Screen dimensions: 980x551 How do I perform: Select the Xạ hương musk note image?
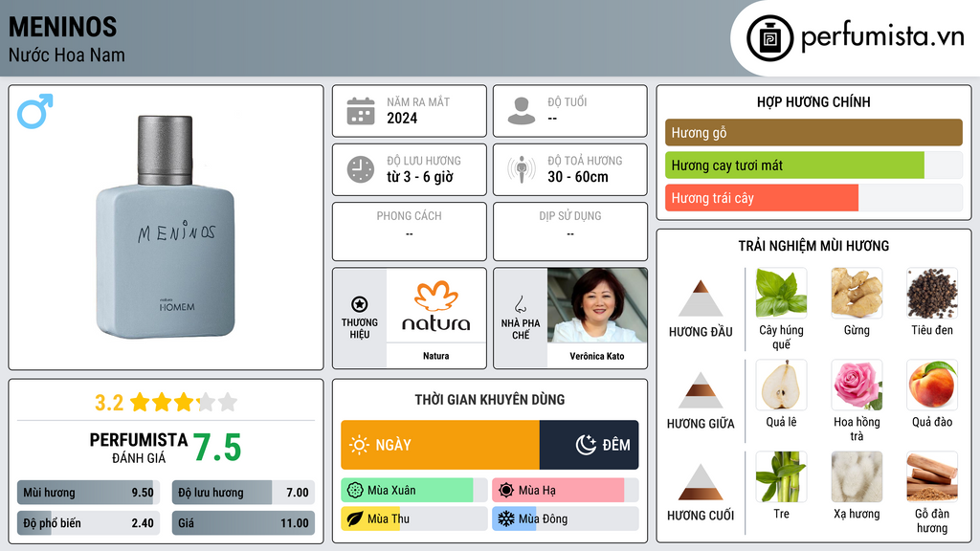click(x=857, y=476)
